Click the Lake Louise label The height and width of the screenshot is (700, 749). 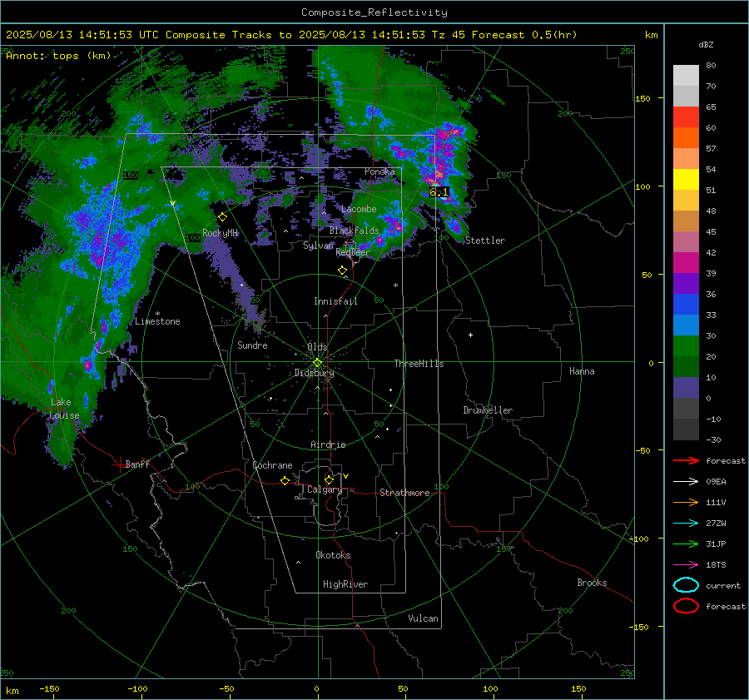63,409
